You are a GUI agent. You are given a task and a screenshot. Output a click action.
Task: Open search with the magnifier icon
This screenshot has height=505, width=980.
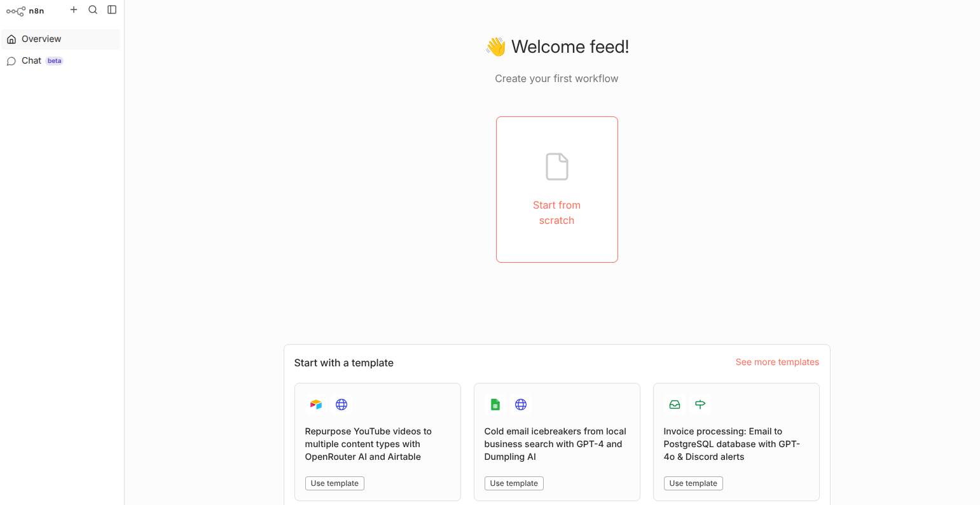[93, 10]
